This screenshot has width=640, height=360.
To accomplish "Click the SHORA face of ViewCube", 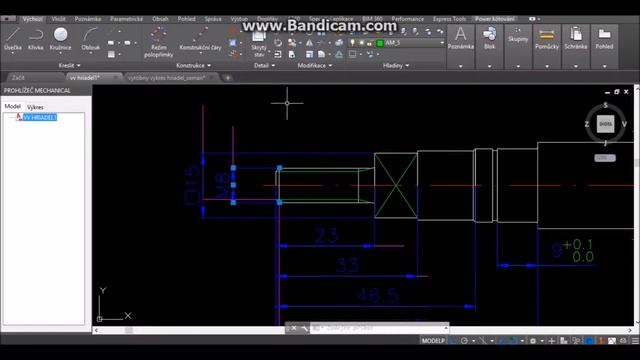I will (605, 124).
